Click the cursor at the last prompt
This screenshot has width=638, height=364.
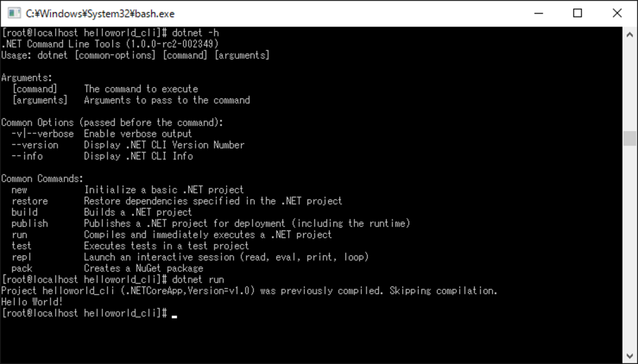[174, 314]
